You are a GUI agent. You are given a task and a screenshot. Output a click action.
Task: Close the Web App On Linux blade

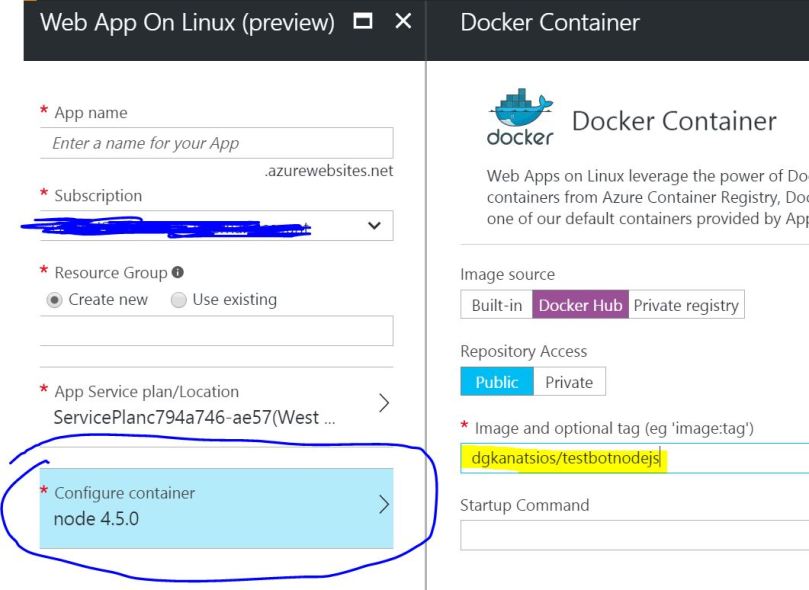tap(403, 22)
